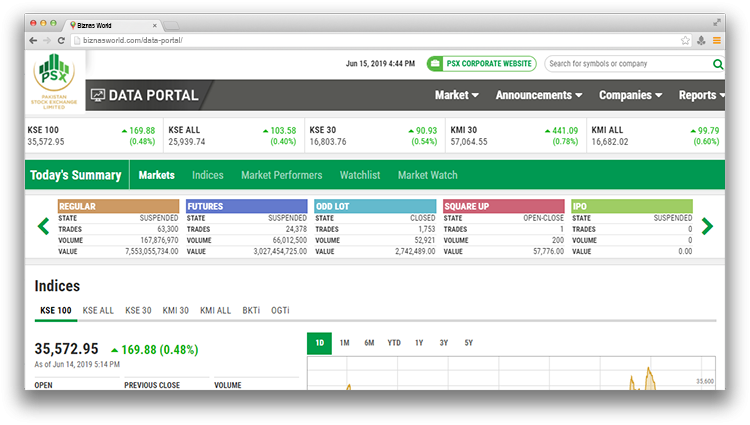This screenshot has width=750, height=425.
Task: Click the symbol search input field
Action: coord(627,64)
